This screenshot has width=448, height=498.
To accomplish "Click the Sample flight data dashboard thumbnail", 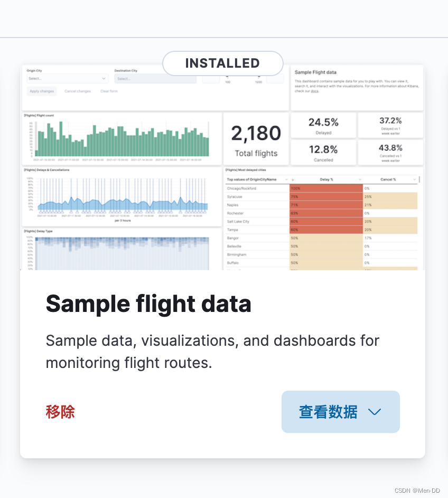I will tap(222, 167).
